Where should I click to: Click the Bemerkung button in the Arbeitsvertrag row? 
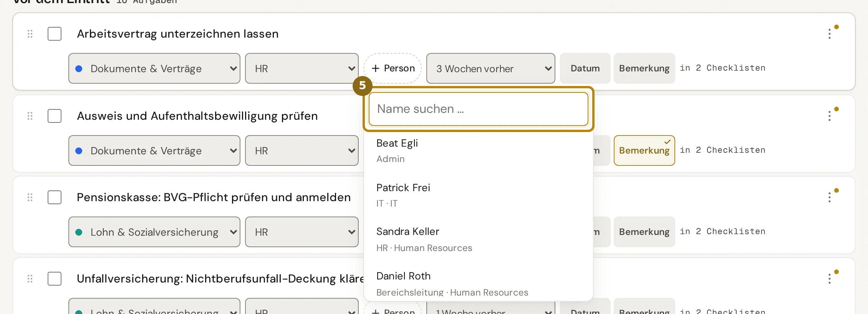coord(644,68)
